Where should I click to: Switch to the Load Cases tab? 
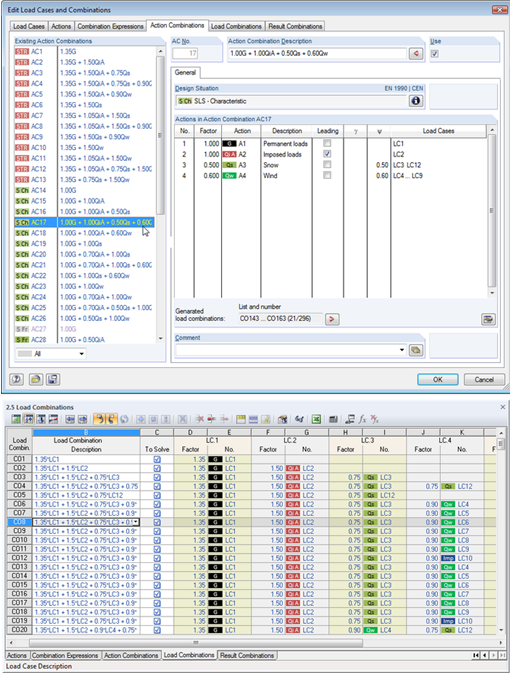[29, 26]
